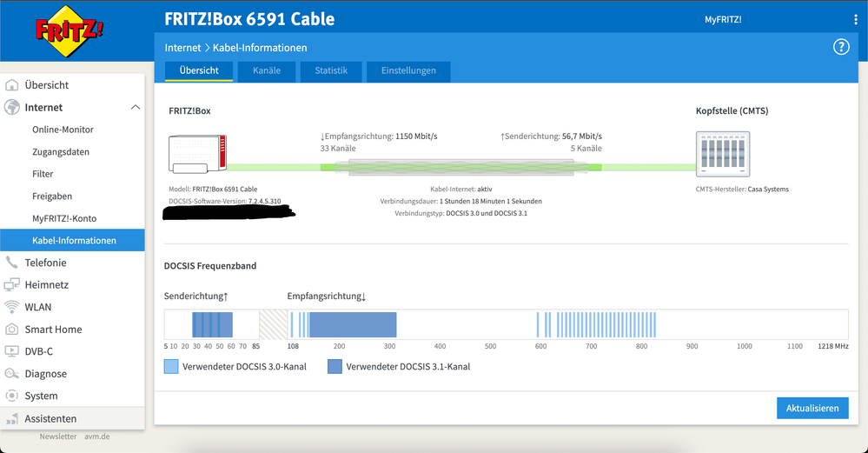The image size is (868, 453).
Task: Click the WLAN wifi icon
Action: click(11, 307)
